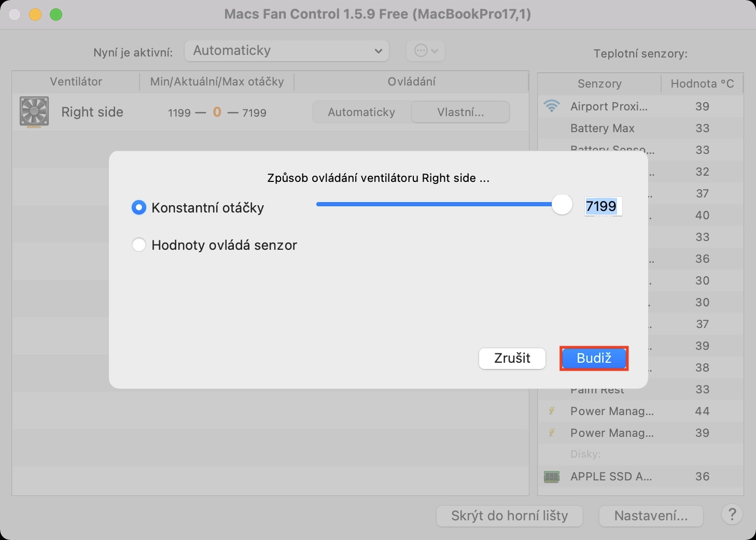Click the Vlastní... custom control segment
This screenshot has width=756, height=540.
point(460,112)
